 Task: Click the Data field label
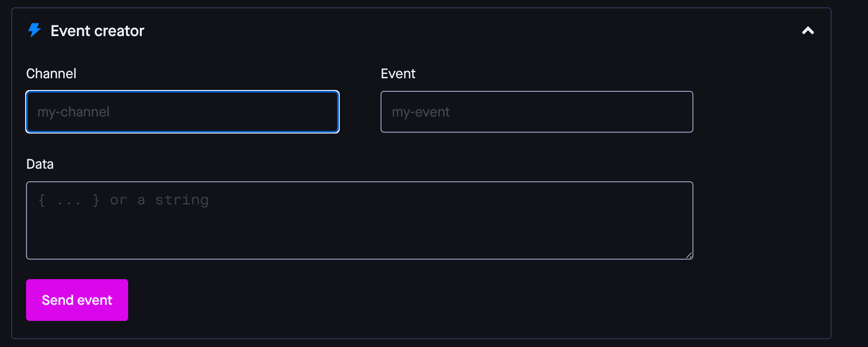tap(40, 164)
